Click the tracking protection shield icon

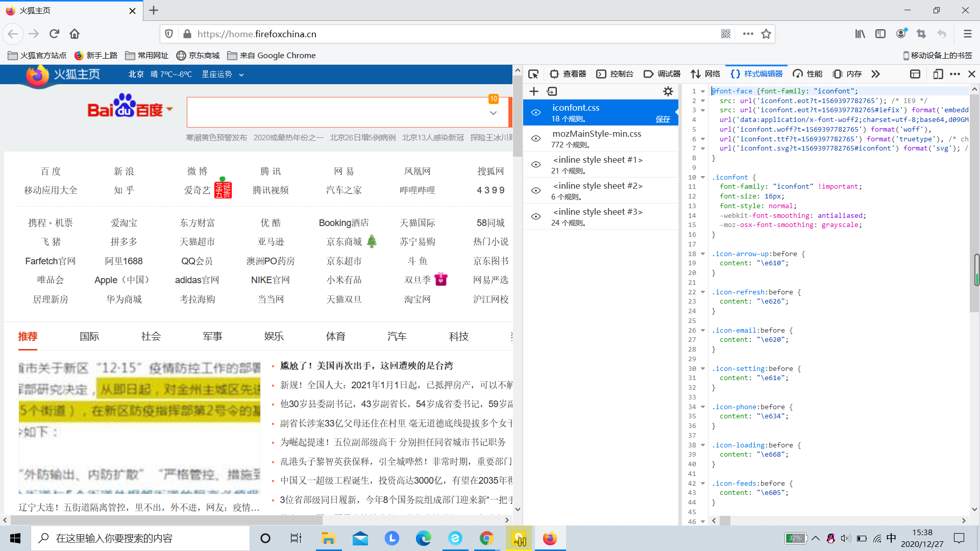(169, 34)
